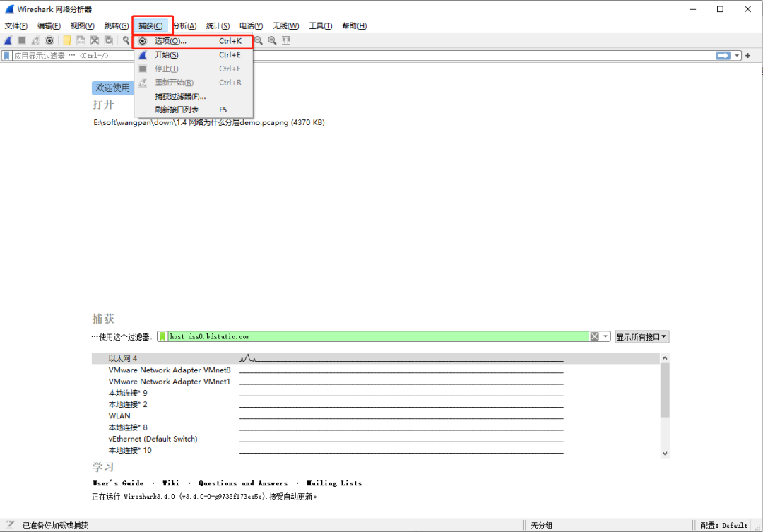Click the capture filter field containing host dss0.bdstatic.com
This screenshot has width=763, height=532.
(379, 336)
